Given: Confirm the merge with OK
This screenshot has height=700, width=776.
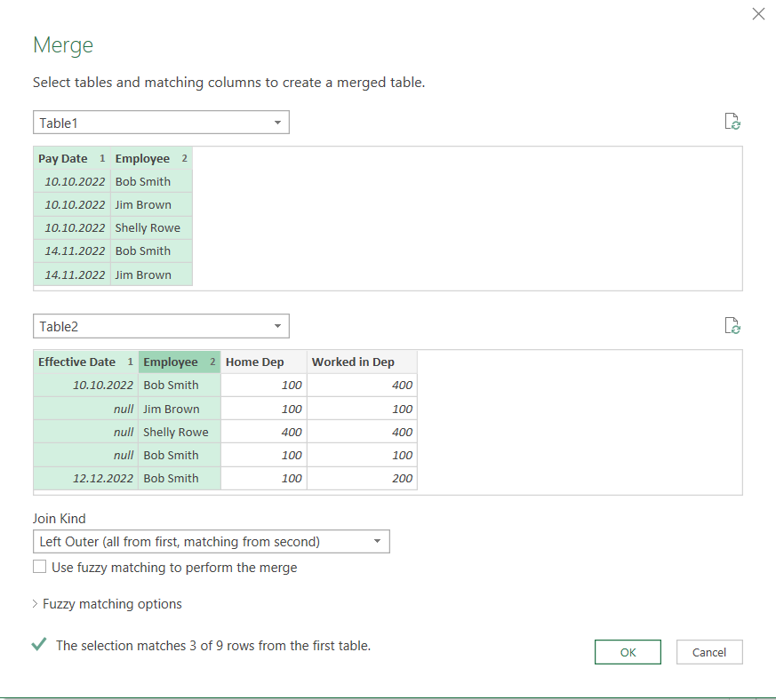Looking at the screenshot, I should [x=628, y=651].
